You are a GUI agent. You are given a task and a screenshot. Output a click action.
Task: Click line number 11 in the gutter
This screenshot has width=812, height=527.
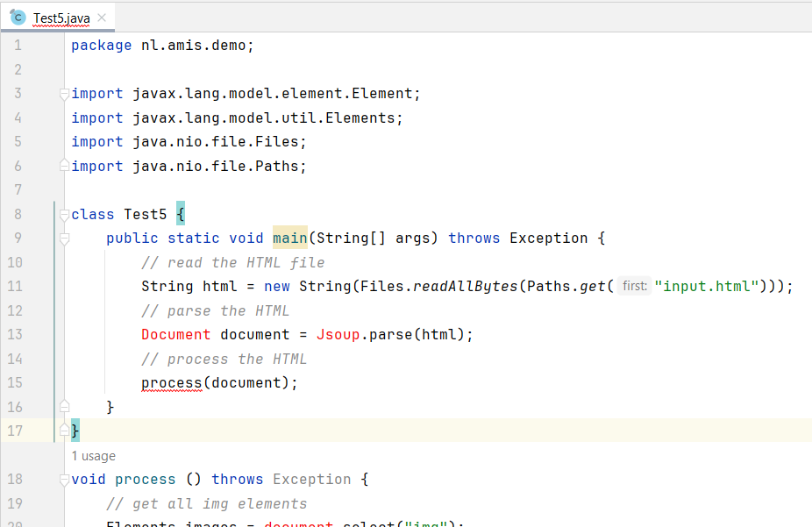[18, 286]
